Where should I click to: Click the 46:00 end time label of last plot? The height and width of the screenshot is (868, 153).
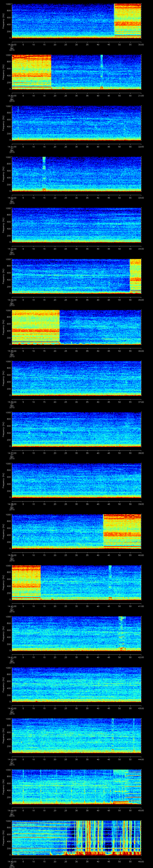coord(141,861)
